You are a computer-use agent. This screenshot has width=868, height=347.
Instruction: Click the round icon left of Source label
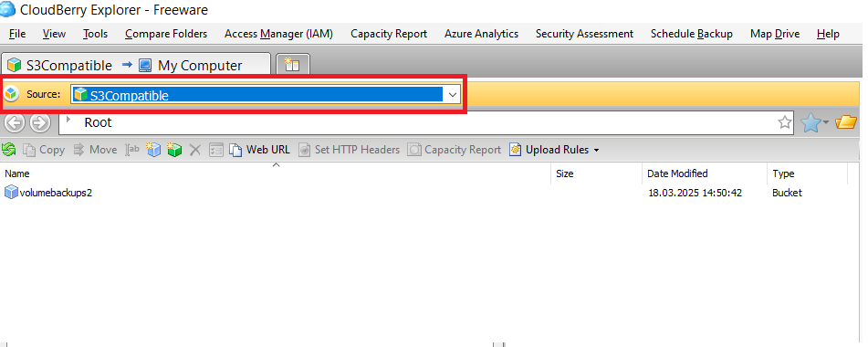tap(11, 94)
